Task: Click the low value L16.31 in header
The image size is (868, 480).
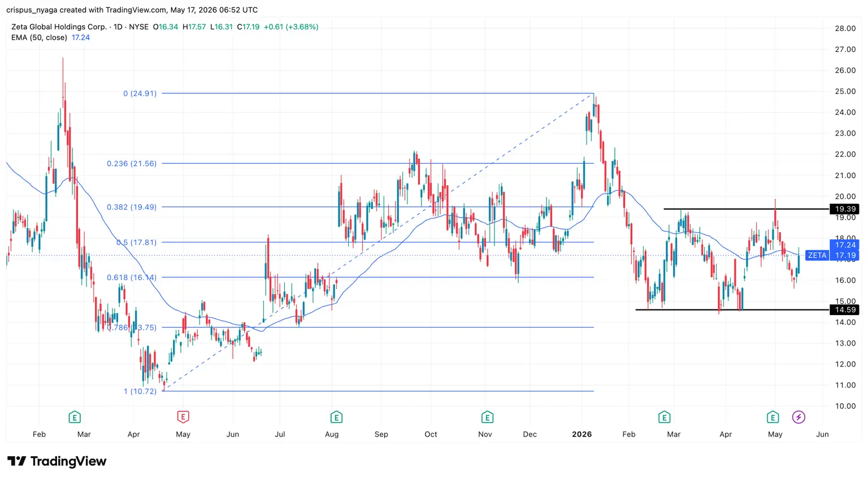Action: coord(222,27)
